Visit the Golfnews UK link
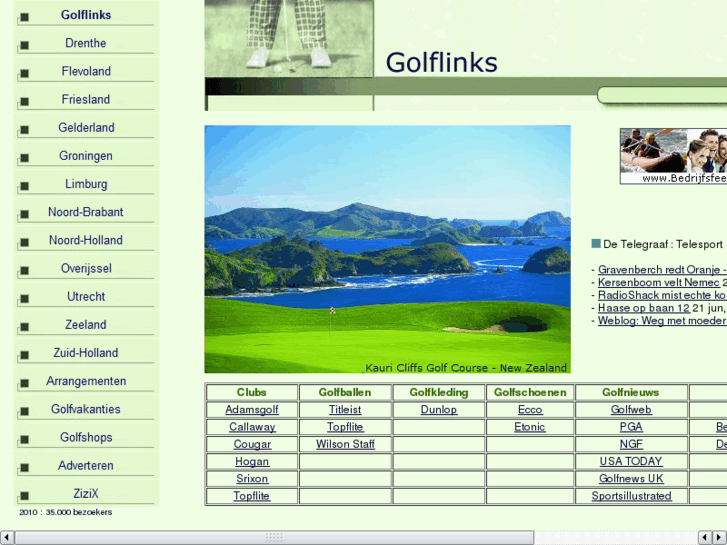727x545 pixels. (x=631, y=479)
